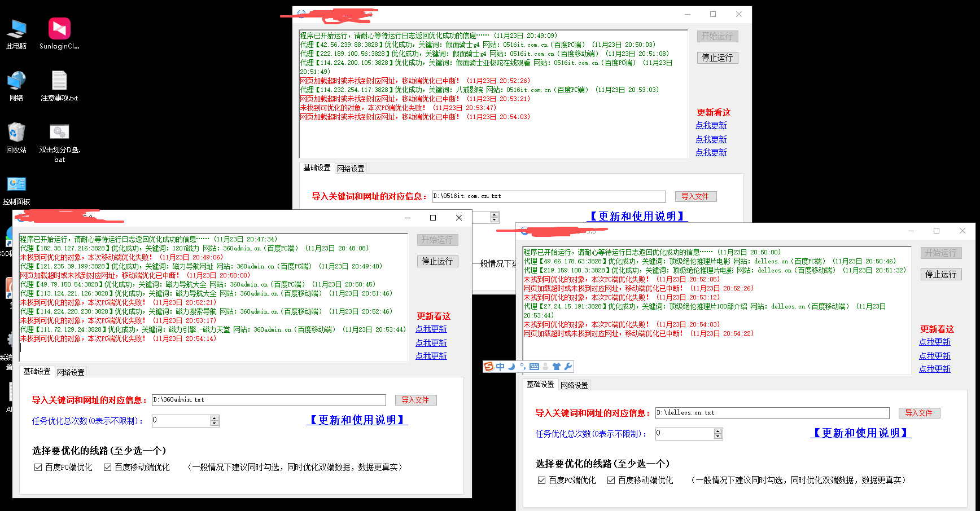Toggle Chinese/English mode on the Sogou bar
This screenshot has height=511, width=980.
pyautogui.click(x=500, y=367)
